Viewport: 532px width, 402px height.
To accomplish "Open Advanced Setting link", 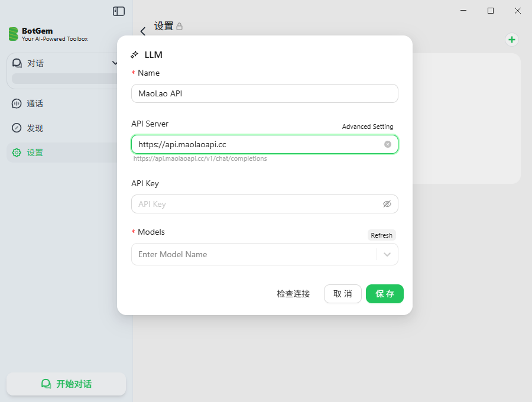I will click(368, 127).
